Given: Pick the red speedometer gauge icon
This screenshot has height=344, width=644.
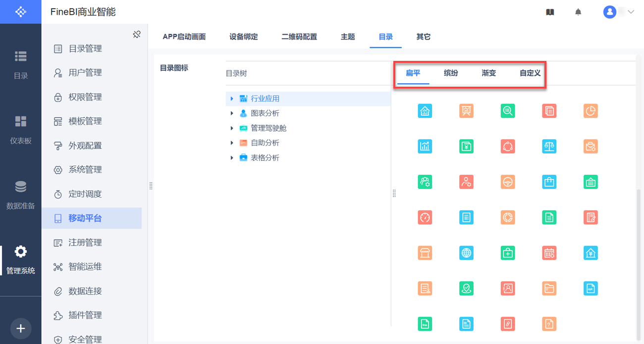Looking at the screenshot, I should pos(425,217).
